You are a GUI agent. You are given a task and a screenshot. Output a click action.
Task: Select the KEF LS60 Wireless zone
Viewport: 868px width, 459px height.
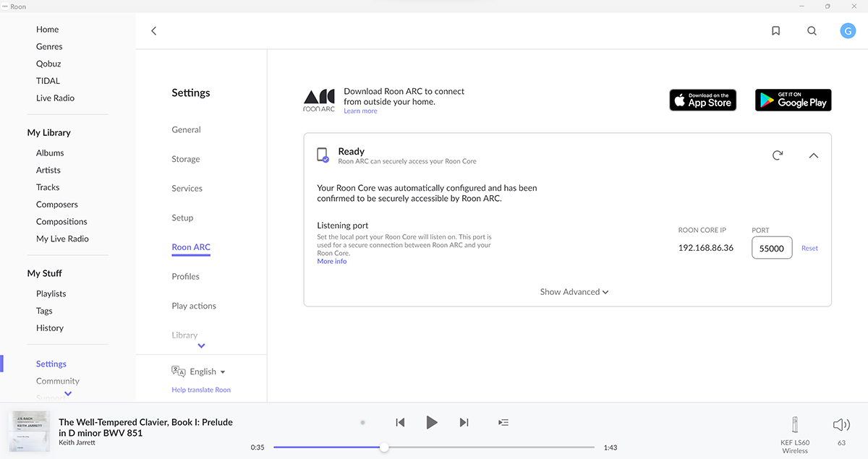click(795, 434)
